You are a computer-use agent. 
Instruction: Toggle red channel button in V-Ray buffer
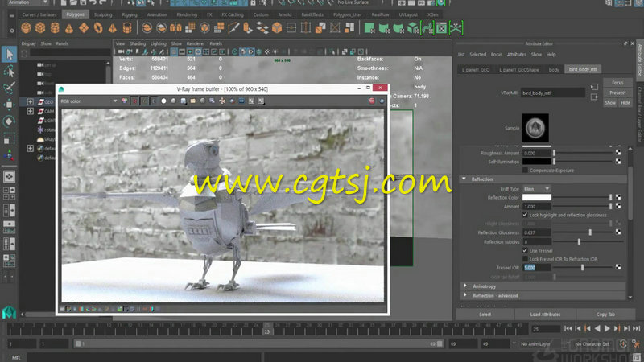(x=134, y=101)
